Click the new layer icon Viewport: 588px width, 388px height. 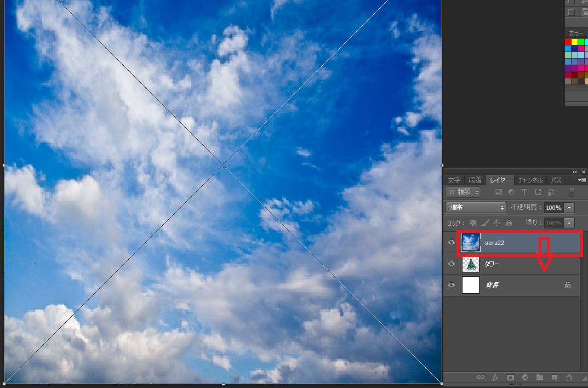pos(555,378)
